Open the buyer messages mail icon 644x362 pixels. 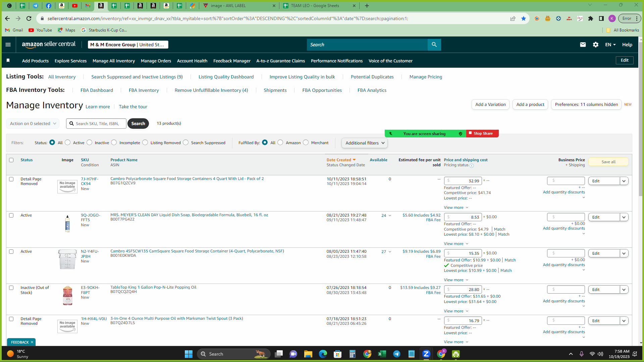click(583, 45)
